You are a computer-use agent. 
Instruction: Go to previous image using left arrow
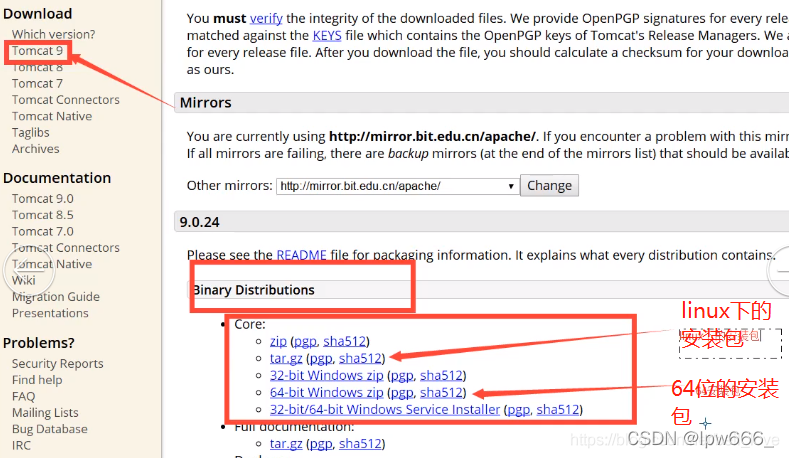pos(28,272)
